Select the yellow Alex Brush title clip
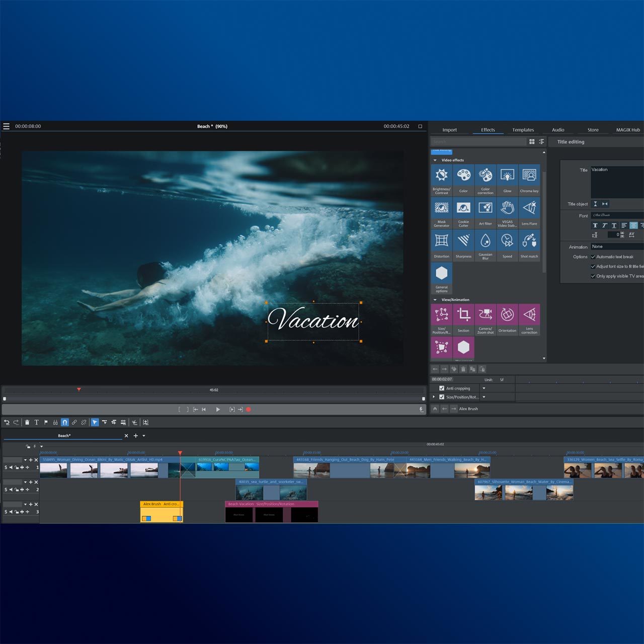The height and width of the screenshot is (644, 644). pos(162,512)
